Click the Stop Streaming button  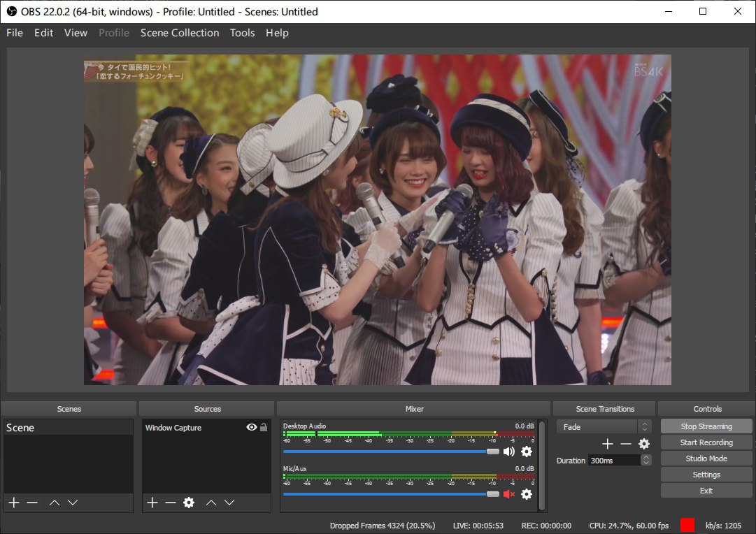706,426
